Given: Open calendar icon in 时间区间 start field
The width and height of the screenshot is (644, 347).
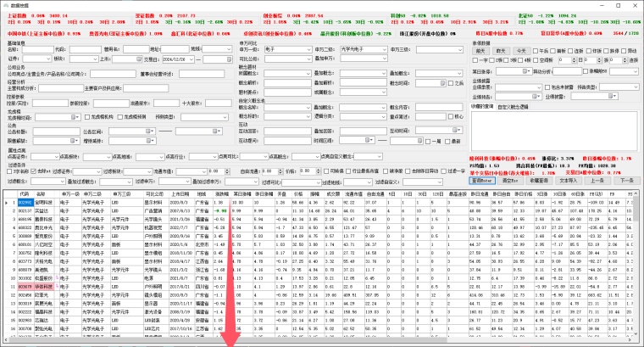Looking at the screenshot, I should click(x=368, y=140).
